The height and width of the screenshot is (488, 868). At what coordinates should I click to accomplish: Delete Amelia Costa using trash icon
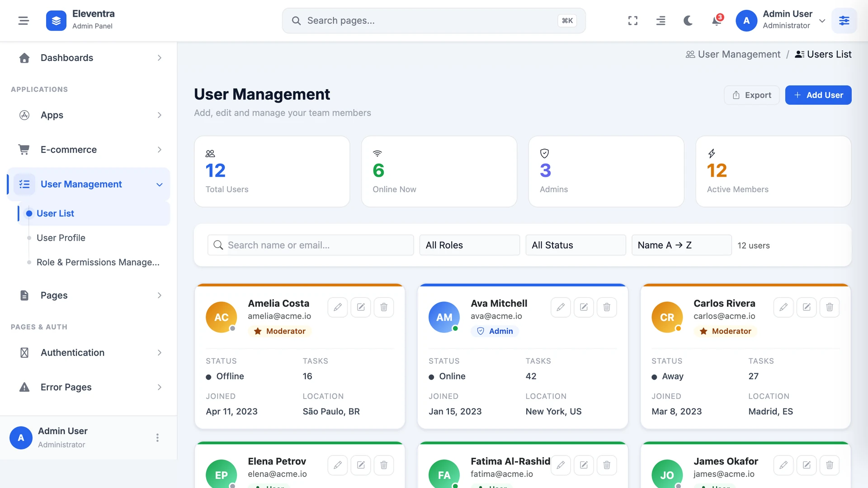click(384, 307)
